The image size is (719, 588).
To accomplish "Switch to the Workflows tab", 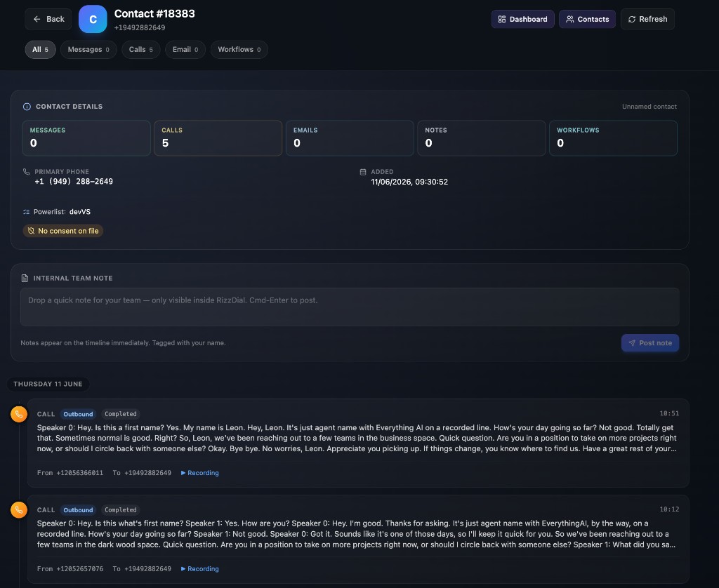I will (239, 50).
